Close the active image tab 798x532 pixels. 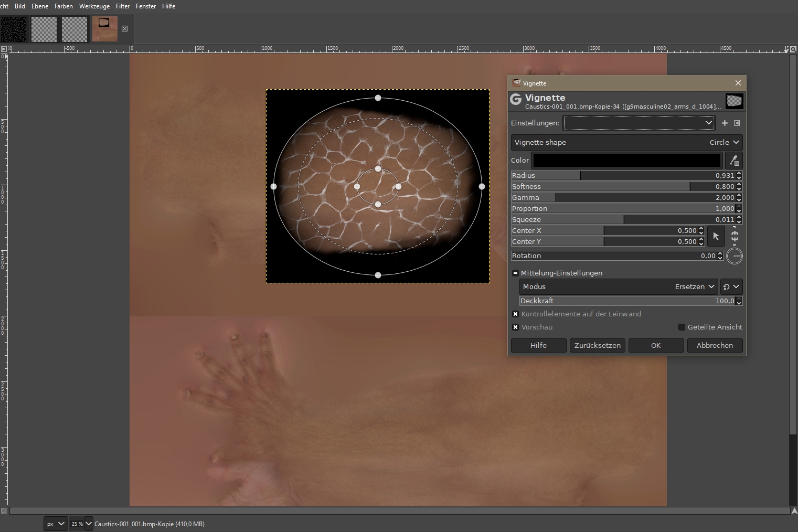(x=124, y=29)
